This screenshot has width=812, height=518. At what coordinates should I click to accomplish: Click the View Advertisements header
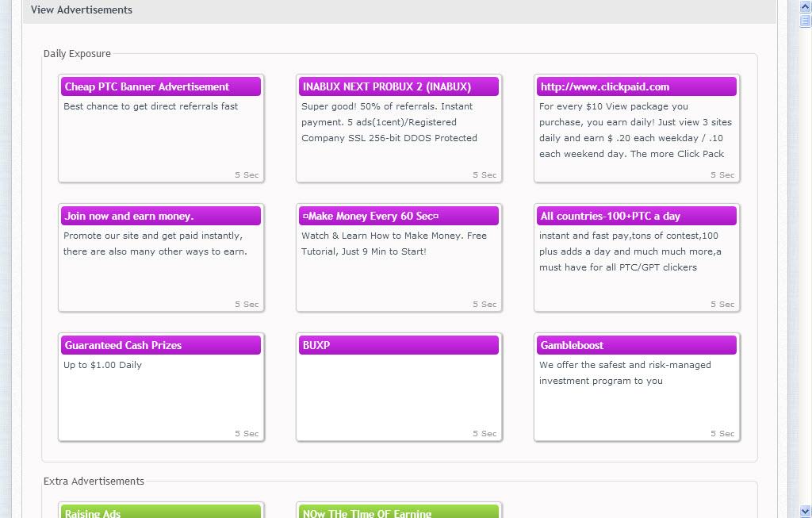pos(82,10)
